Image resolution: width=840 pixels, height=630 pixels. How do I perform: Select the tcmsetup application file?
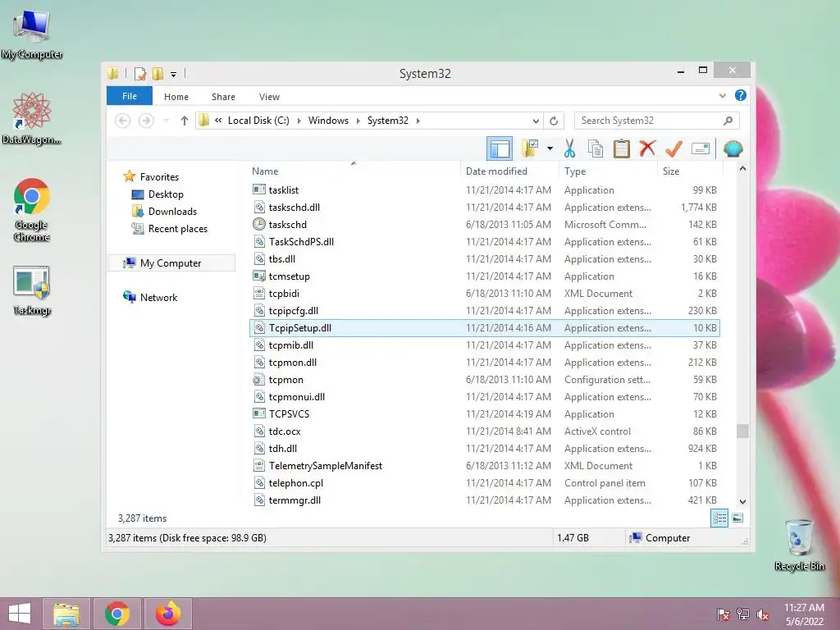point(484,276)
